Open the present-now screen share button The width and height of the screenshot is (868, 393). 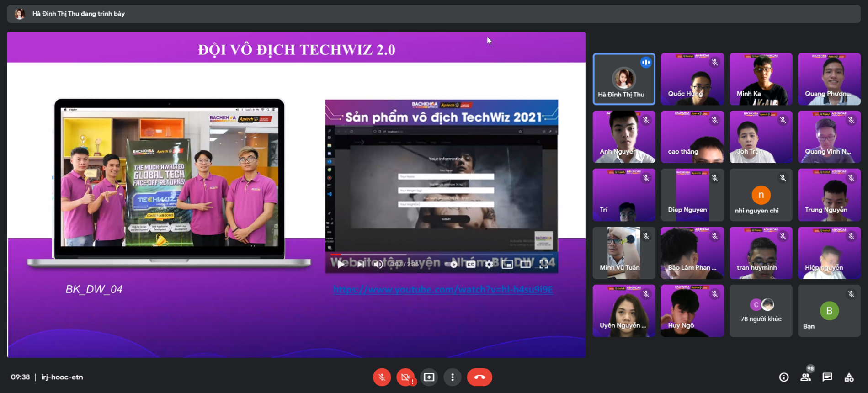coord(429,377)
